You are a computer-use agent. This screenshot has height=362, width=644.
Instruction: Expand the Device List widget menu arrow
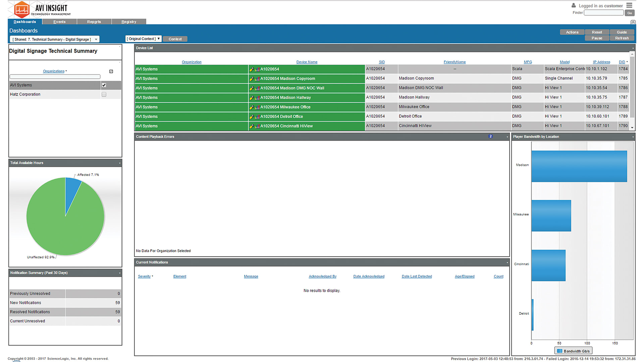click(x=633, y=48)
